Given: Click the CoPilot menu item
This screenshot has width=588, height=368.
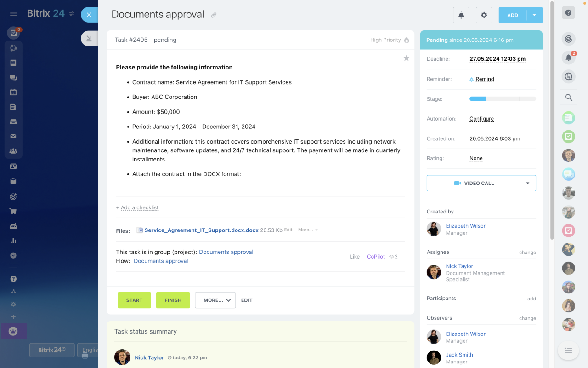Looking at the screenshot, I should (376, 257).
